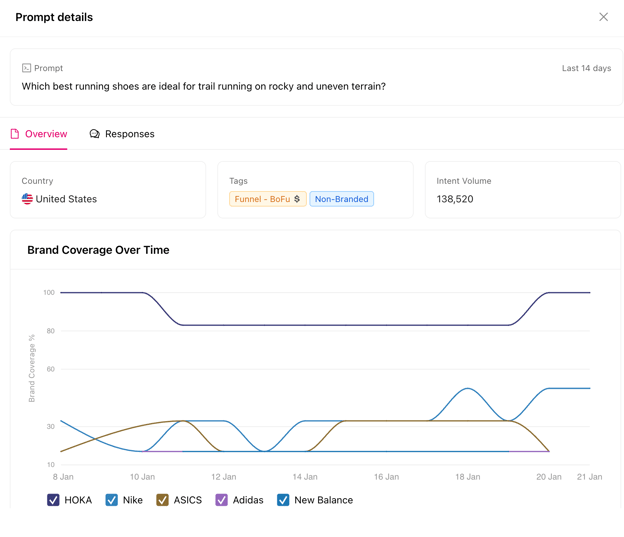Click the 18 Jan axis label
This screenshot has width=624, height=537.
467,477
